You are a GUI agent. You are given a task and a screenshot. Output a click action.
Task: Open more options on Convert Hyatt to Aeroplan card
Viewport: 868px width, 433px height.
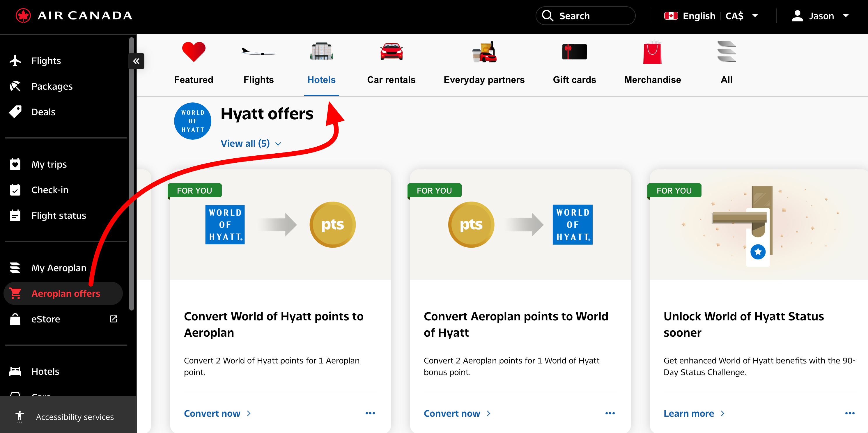point(370,413)
